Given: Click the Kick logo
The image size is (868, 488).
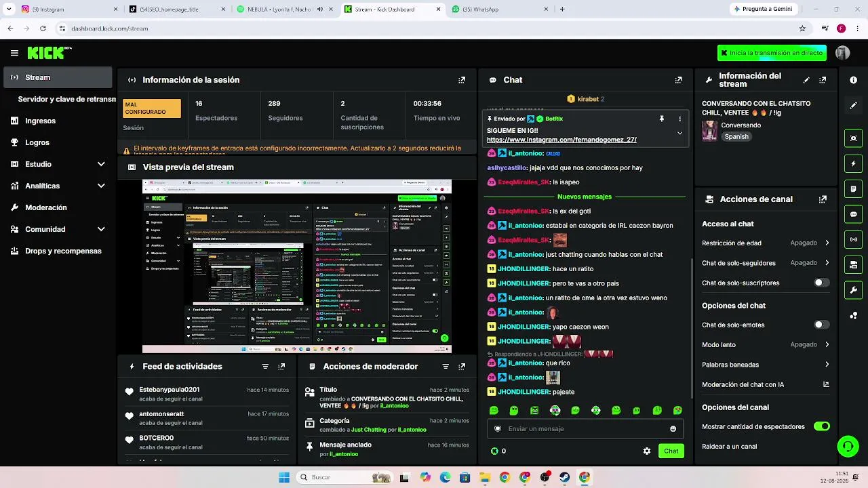Looking at the screenshot, I should [x=46, y=52].
